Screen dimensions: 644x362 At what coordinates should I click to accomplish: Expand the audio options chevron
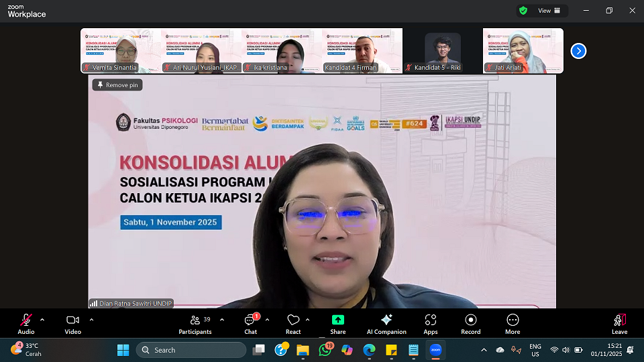(x=42, y=319)
